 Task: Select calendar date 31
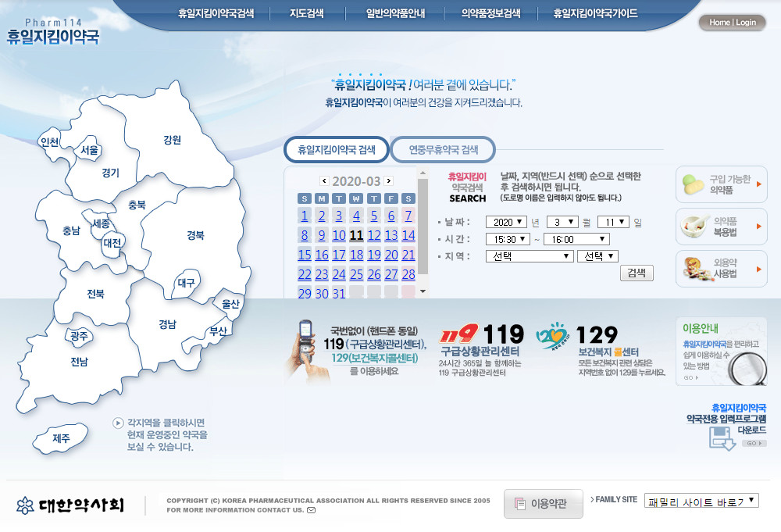coord(339,294)
